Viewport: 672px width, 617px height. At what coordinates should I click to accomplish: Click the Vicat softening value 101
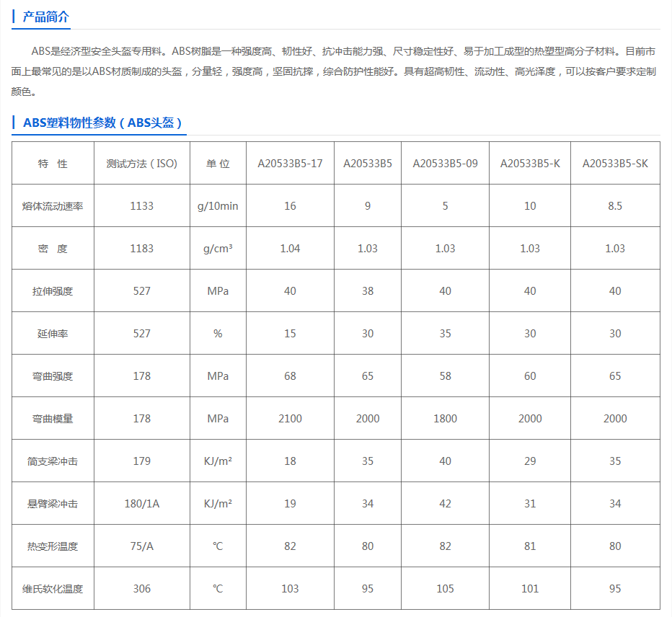pos(530,589)
